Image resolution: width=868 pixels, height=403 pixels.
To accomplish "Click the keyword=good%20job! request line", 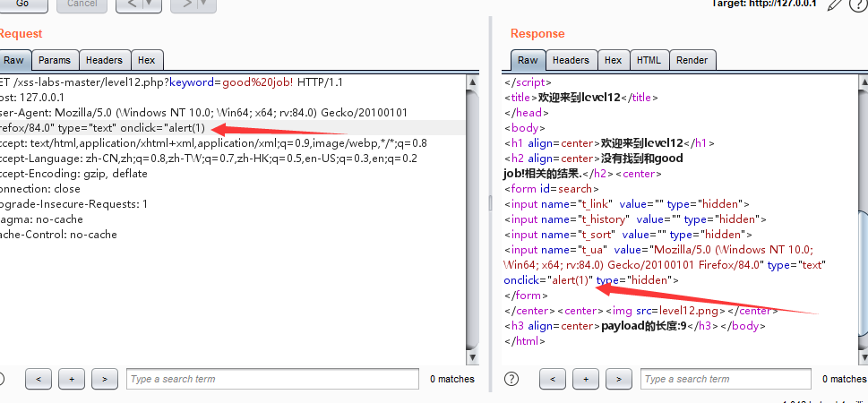I will 172,82.
